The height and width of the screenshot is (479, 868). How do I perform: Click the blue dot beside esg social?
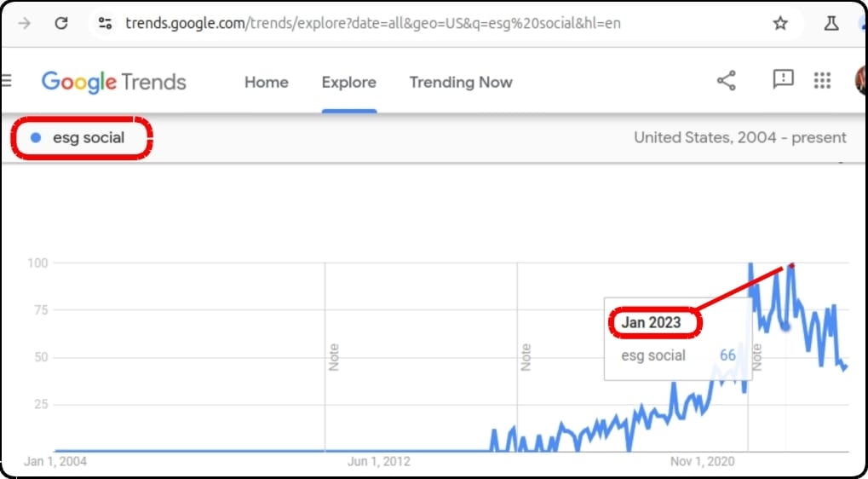[x=36, y=138]
